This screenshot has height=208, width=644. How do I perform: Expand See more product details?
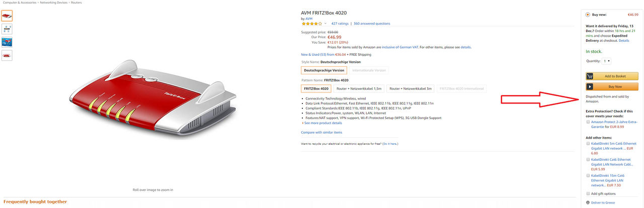click(x=322, y=123)
